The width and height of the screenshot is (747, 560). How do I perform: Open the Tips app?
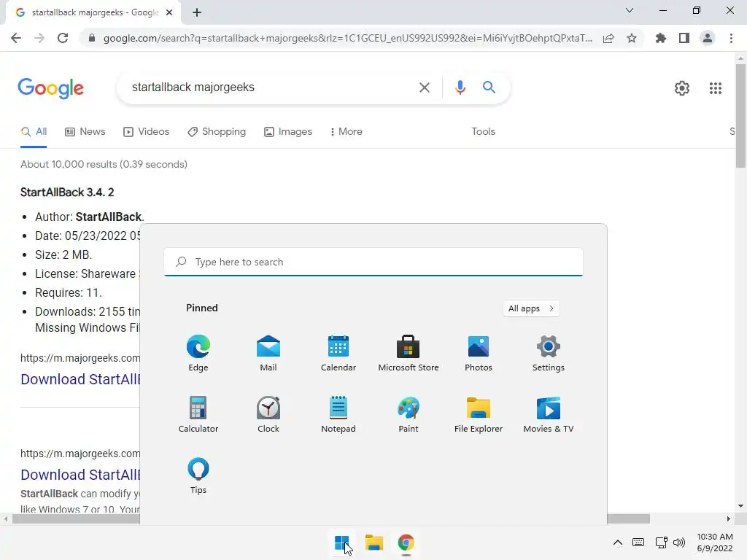pyautogui.click(x=198, y=475)
